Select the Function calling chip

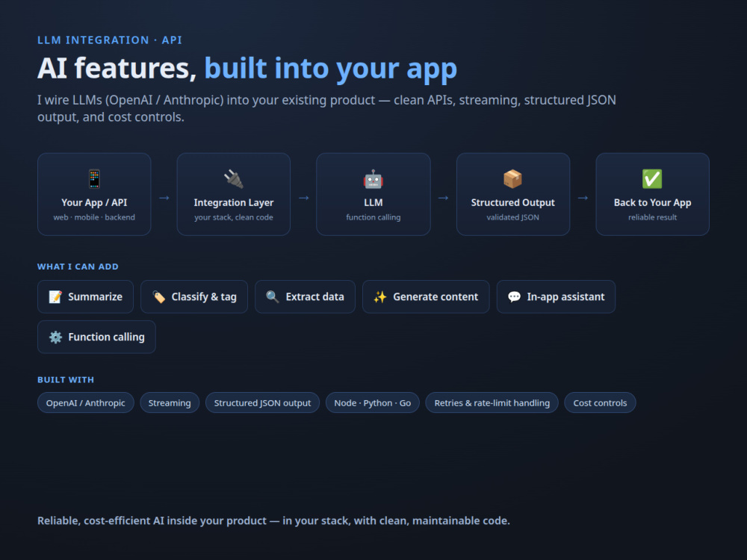96,337
